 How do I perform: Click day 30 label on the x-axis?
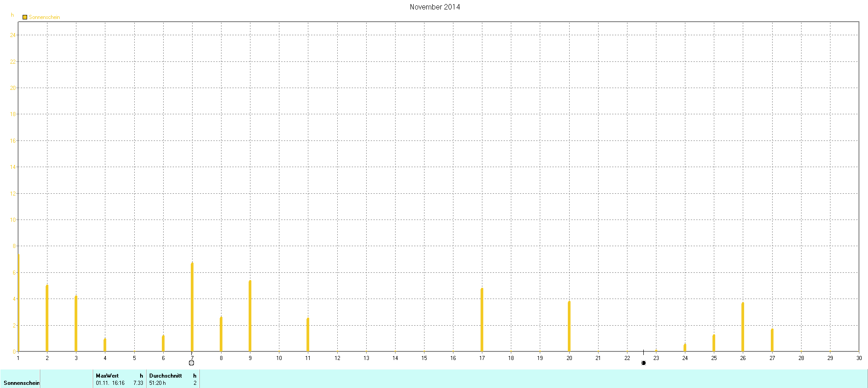pos(859,358)
